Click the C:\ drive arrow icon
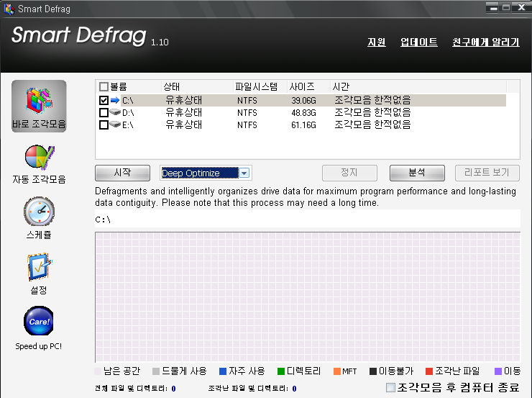 point(115,100)
